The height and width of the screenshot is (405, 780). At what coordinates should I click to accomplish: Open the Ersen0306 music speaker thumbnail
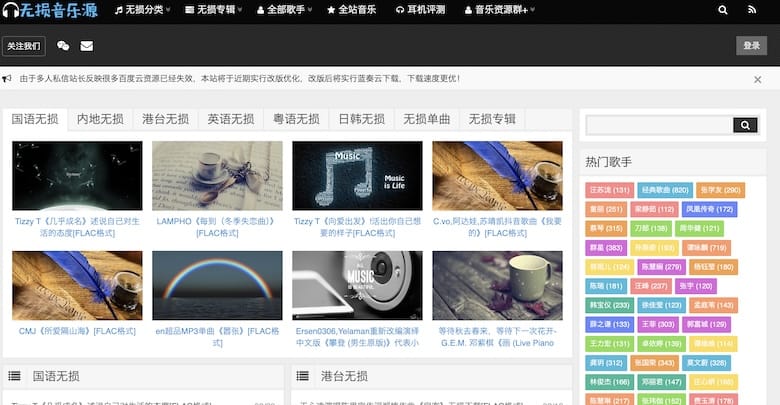357,286
